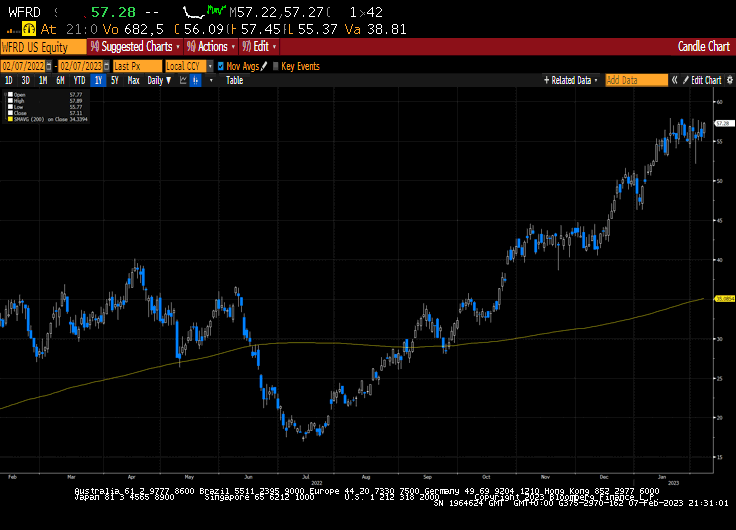The height and width of the screenshot is (530, 736).
Task: Click the Add Data input field
Action: coord(636,80)
